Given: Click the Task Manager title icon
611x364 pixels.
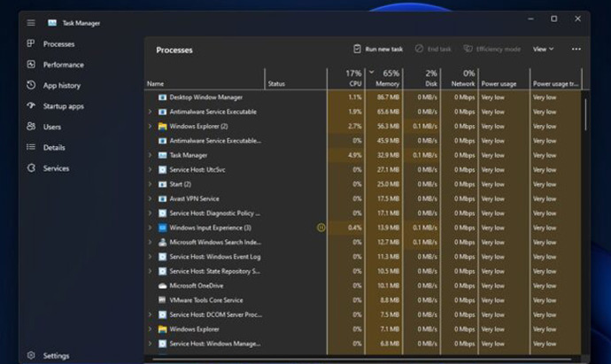Looking at the screenshot, I should click(52, 23).
